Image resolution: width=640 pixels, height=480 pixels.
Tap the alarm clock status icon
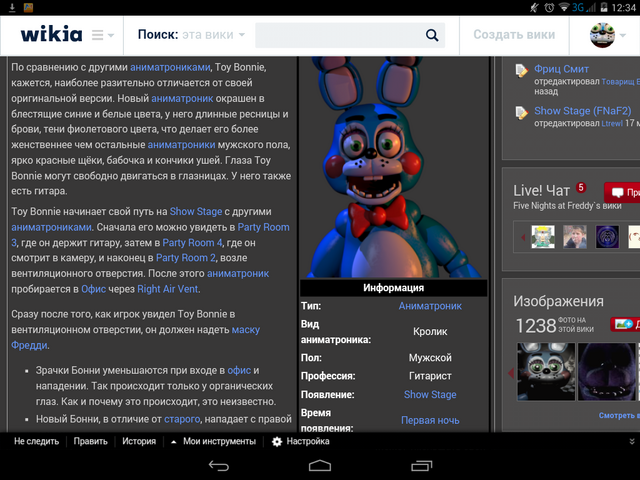[549, 7]
